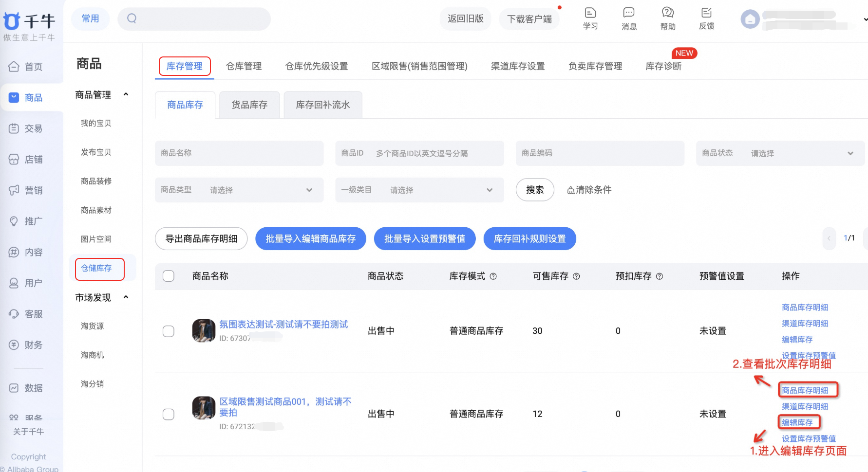Open 帮助 help icon

click(668, 18)
